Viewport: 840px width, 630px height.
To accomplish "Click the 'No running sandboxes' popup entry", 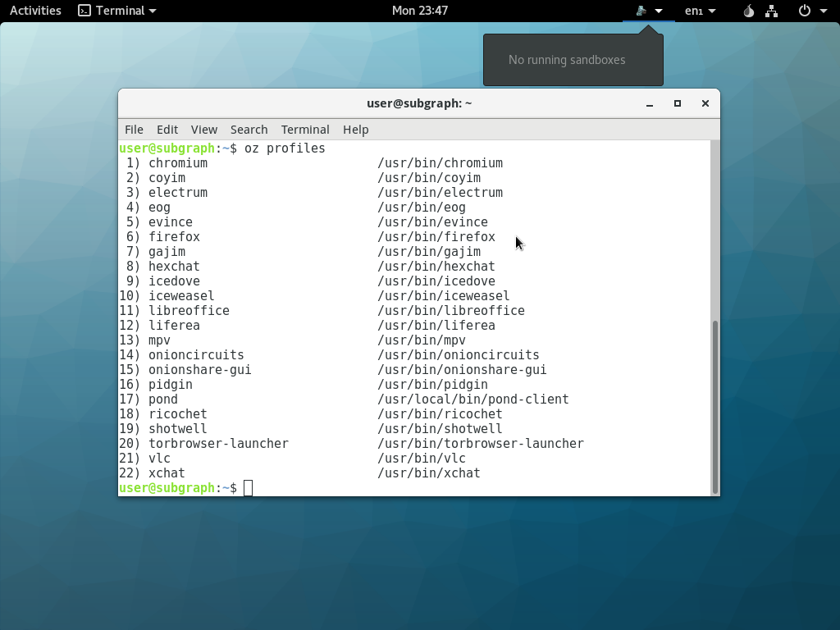I will [x=567, y=60].
